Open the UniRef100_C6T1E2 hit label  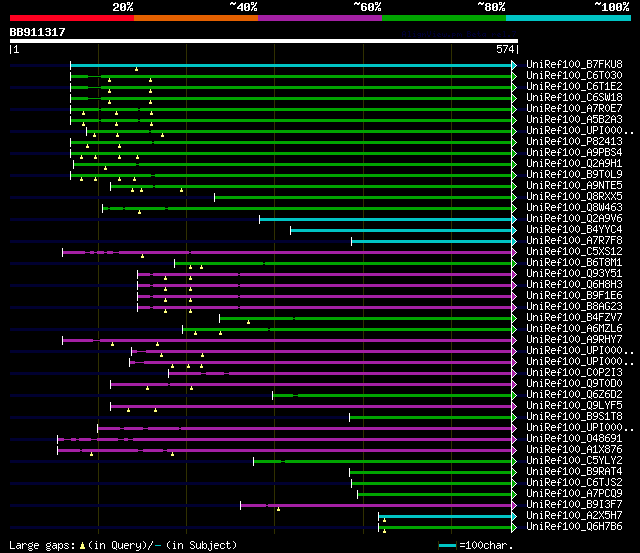click(574, 87)
